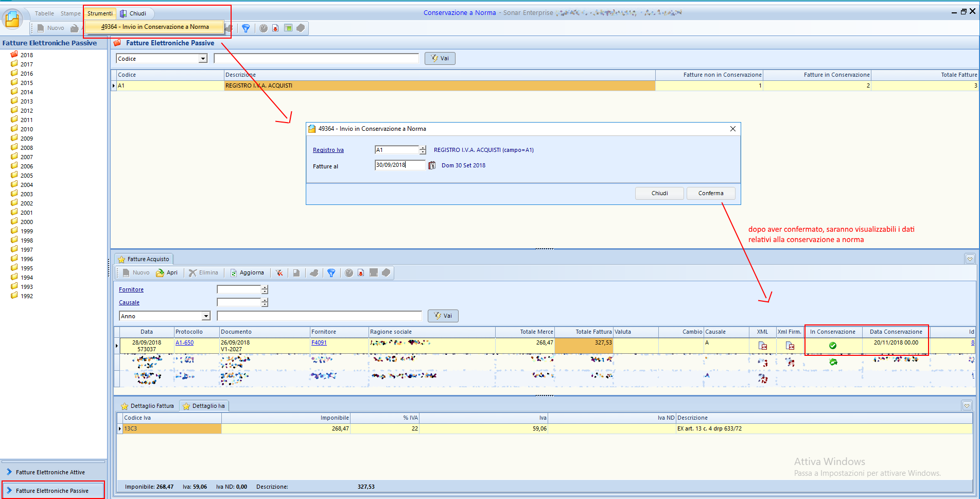Screen dimensions: 980x499
Task: Open the Strumenti menu
Action: pos(100,13)
